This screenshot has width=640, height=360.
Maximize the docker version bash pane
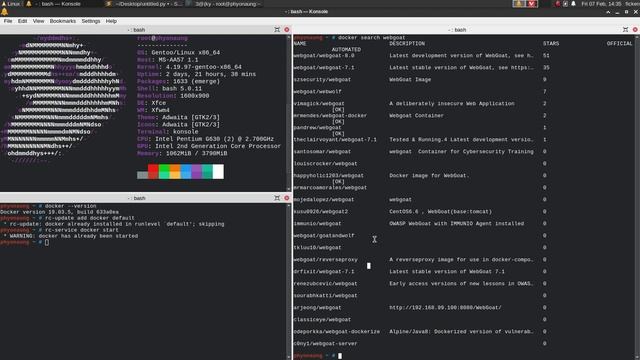coord(277,198)
